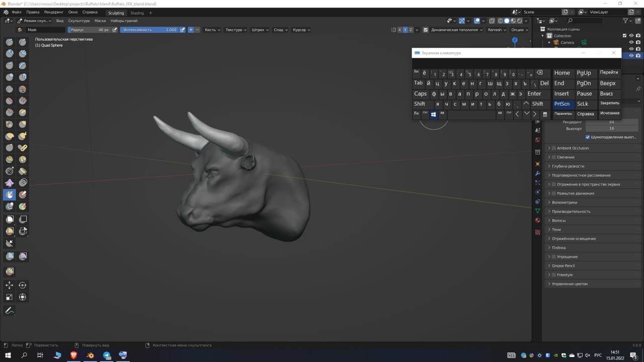The height and width of the screenshot is (362, 644).
Task: Select the Draw sculpt brush
Action: [x=10, y=42]
